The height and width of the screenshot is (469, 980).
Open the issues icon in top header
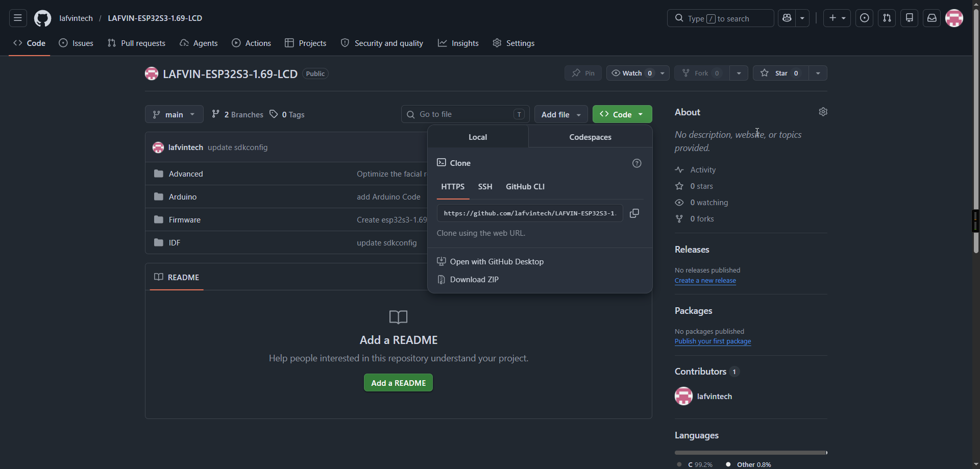[864, 18]
